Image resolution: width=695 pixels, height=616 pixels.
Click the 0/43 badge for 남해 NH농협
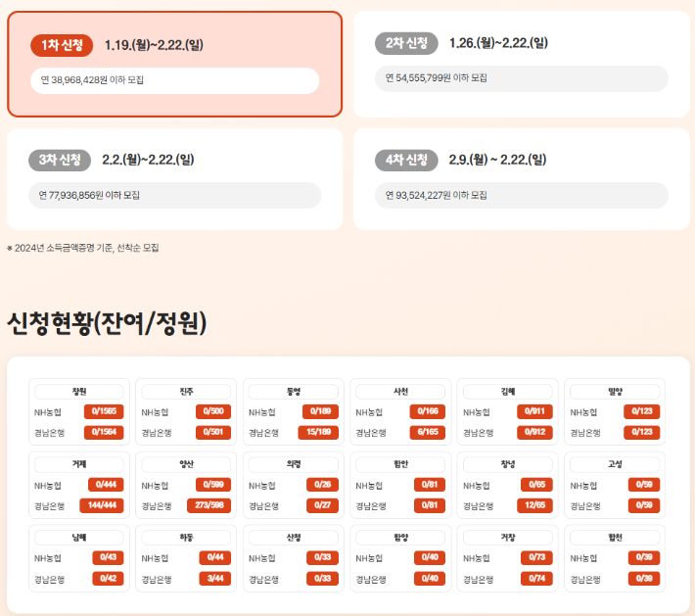pyautogui.click(x=108, y=557)
